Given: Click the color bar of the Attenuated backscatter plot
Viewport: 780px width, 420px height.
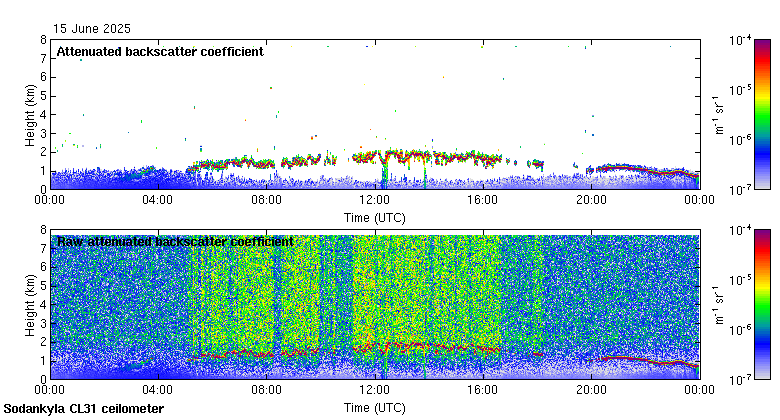Looking at the screenshot, I should pyautogui.click(x=762, y=114).
